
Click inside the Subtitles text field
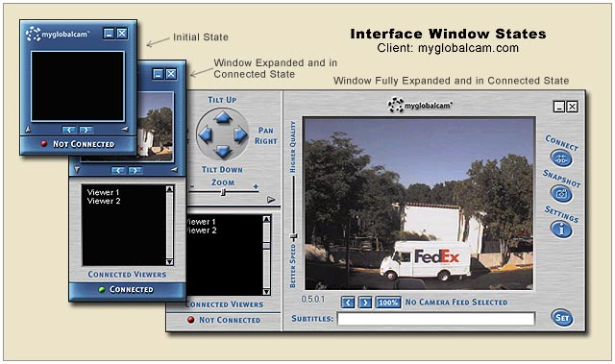[x=435, y=319]
